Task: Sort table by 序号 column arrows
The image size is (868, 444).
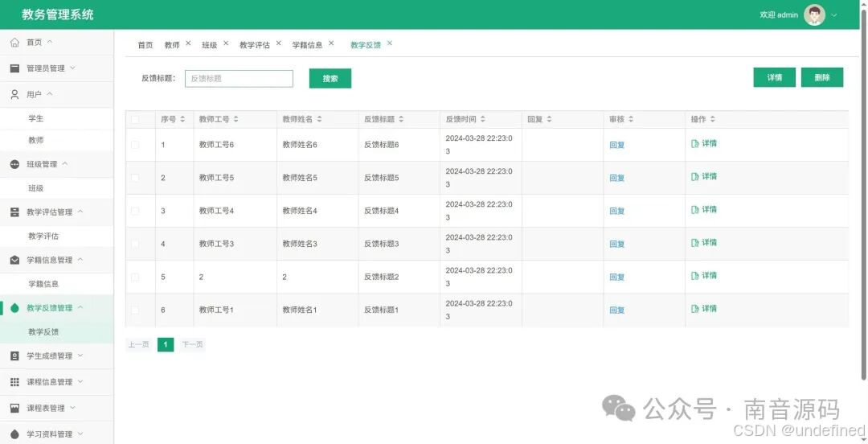Action: coord(182,119)
